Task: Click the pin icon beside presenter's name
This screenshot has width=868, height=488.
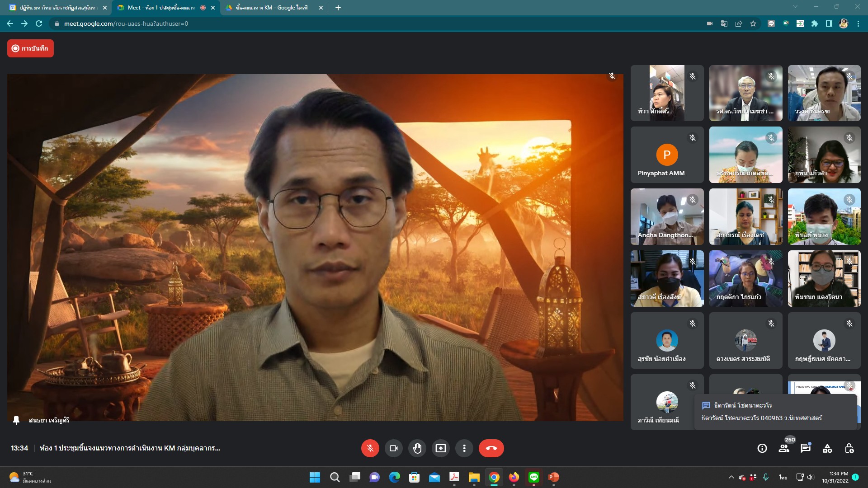Action: pos(16,421)
